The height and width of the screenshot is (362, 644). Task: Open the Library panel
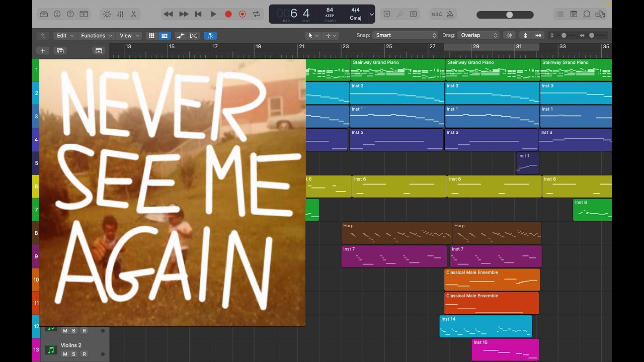pyautogui.click(x=44, y=14)
